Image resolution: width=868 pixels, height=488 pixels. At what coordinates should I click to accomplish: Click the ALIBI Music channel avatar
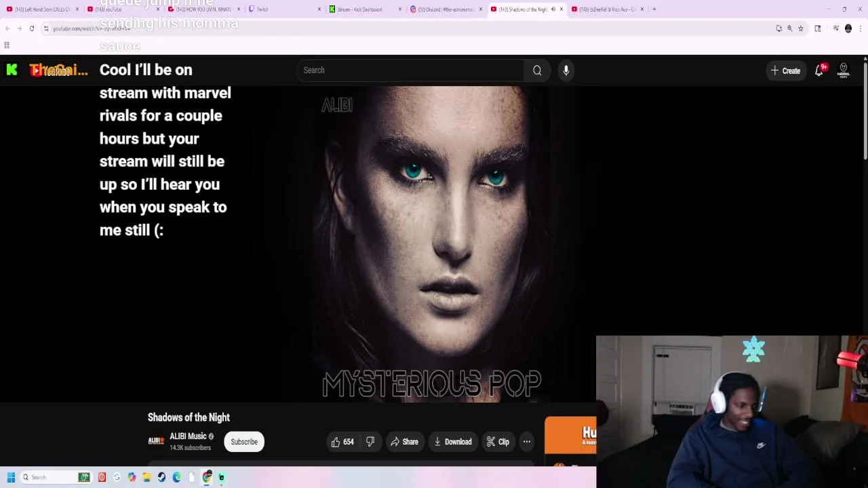click(156, 441)
